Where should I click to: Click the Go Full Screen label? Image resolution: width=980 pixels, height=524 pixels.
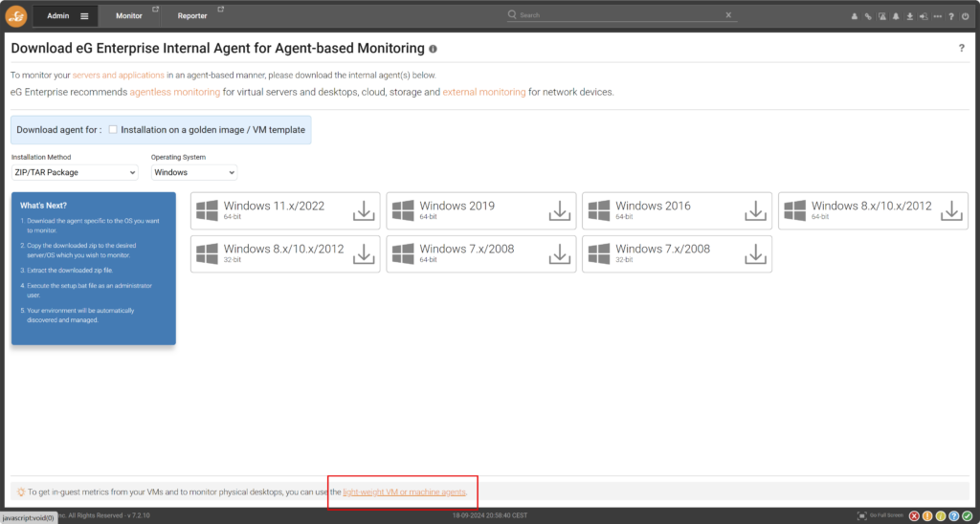886,516
